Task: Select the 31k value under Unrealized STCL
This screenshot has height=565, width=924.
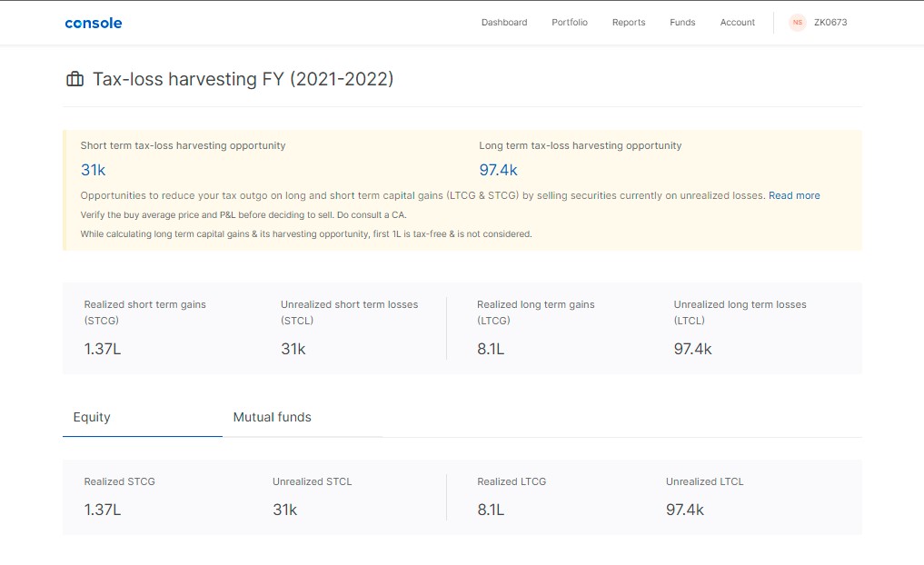Action: (x=285, y=510)
